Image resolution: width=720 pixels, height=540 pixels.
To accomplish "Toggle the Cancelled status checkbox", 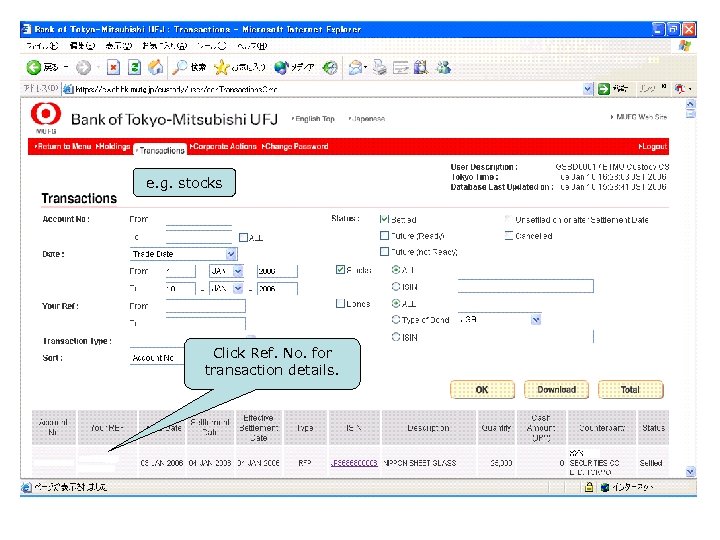I will pos(508,236).
